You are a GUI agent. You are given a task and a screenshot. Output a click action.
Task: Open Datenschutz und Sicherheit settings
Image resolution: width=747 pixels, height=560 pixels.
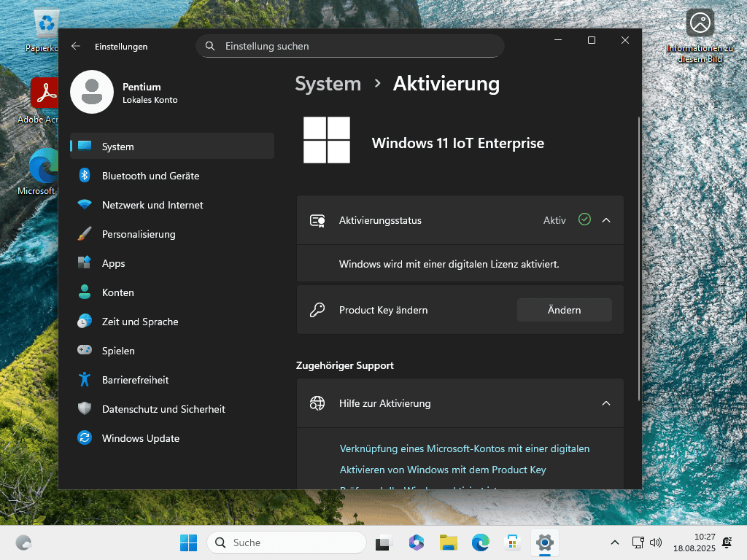point(163,409)
